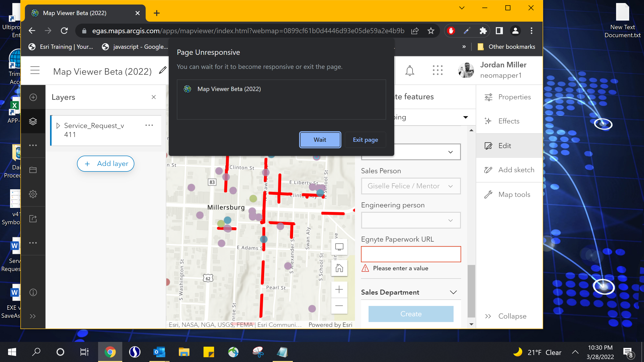Toggle the hamburger menu open
Viewport: 644px width, 362px height.
click(35, 70)
